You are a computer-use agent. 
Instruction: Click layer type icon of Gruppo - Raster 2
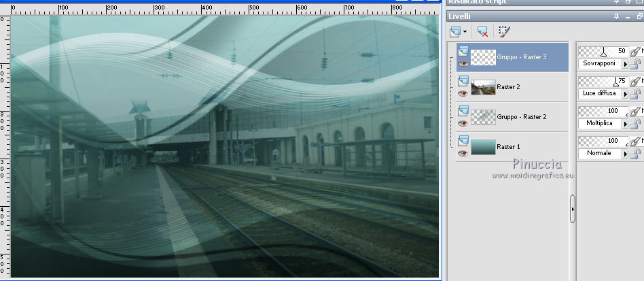point(463,110)
